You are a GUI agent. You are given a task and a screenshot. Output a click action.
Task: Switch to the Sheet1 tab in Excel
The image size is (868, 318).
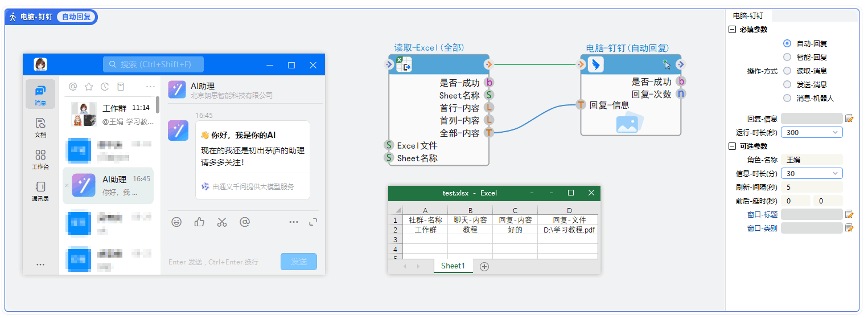[x=453, y=266]
